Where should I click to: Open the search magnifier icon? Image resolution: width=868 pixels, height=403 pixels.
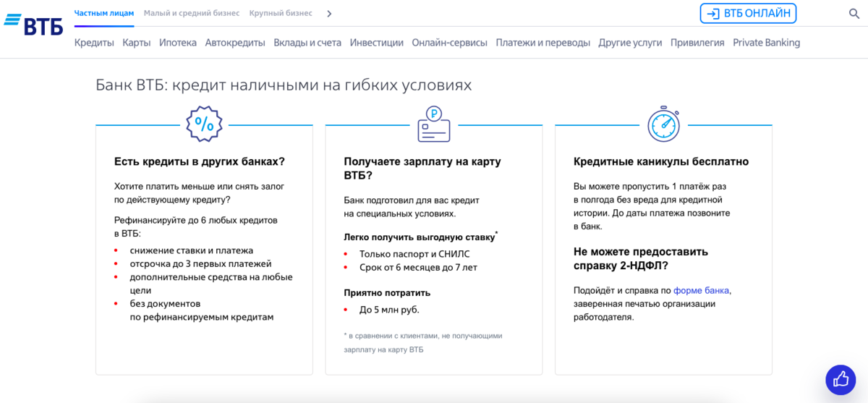pos(854,14)
